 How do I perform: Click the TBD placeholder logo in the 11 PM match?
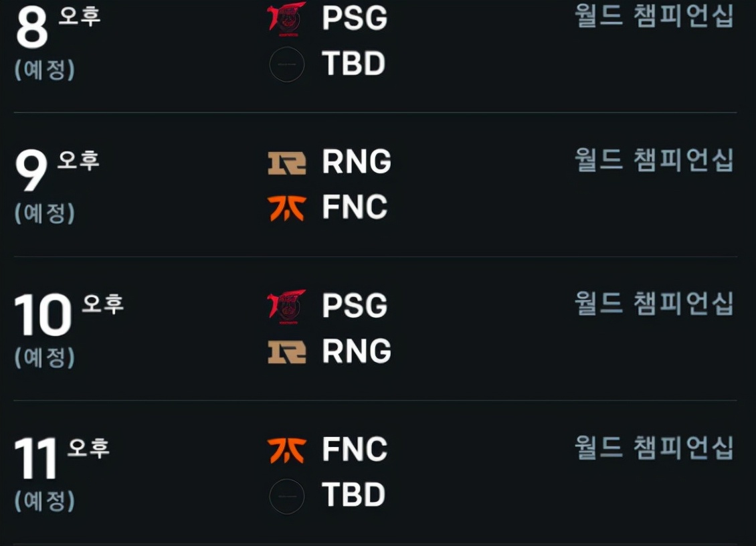(x=286, y=496)
